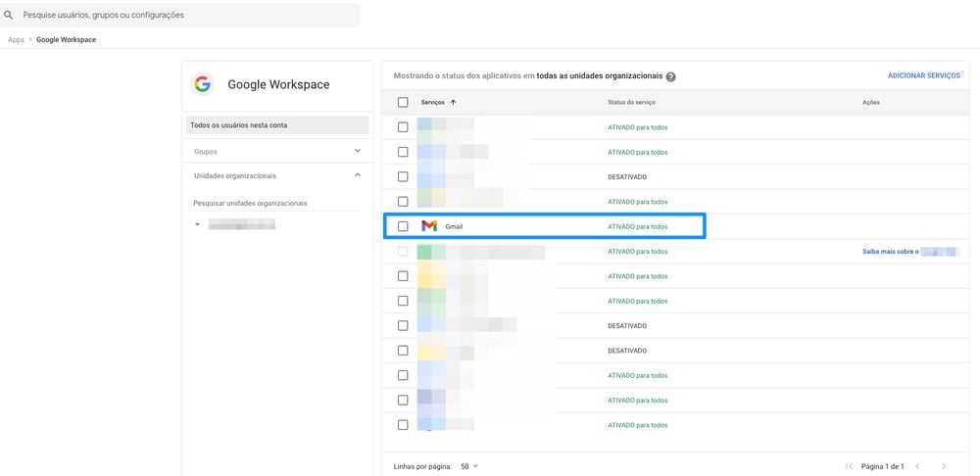Open the Gmail service name

point(454,227)
